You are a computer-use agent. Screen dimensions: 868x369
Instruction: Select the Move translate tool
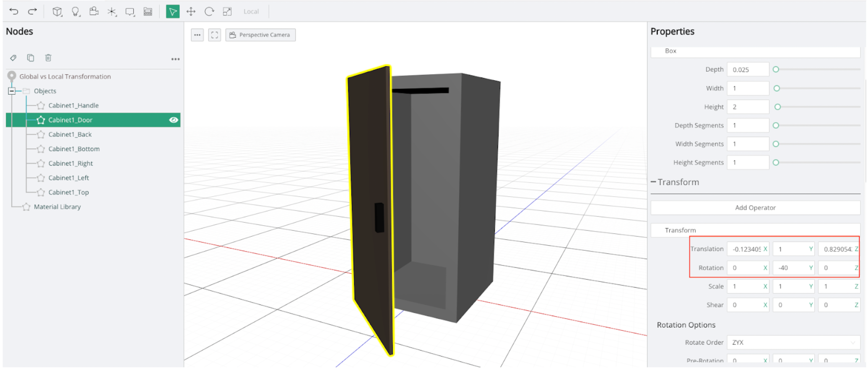[x=191, y=11]
